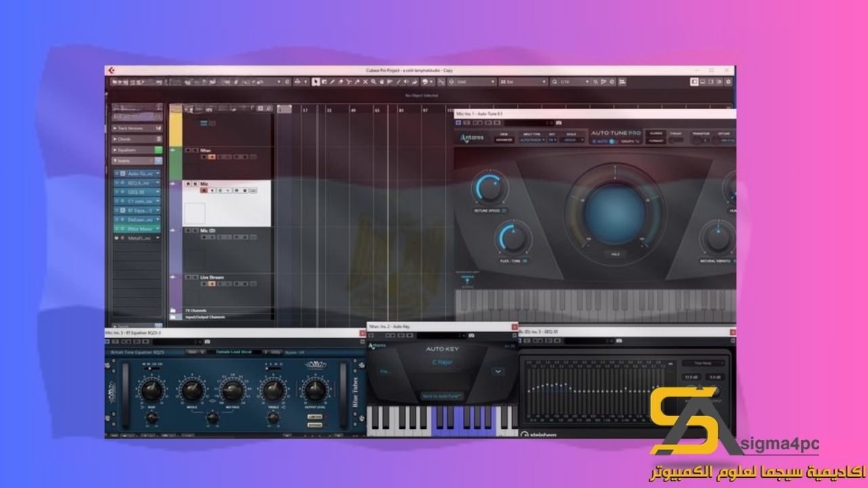
Task: Click the Retune Speed knob
Action: click(490, 188)
